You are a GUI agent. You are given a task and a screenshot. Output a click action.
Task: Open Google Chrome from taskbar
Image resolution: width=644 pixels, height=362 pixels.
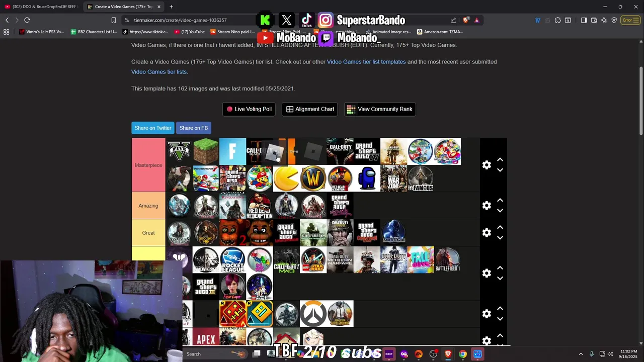462,354
